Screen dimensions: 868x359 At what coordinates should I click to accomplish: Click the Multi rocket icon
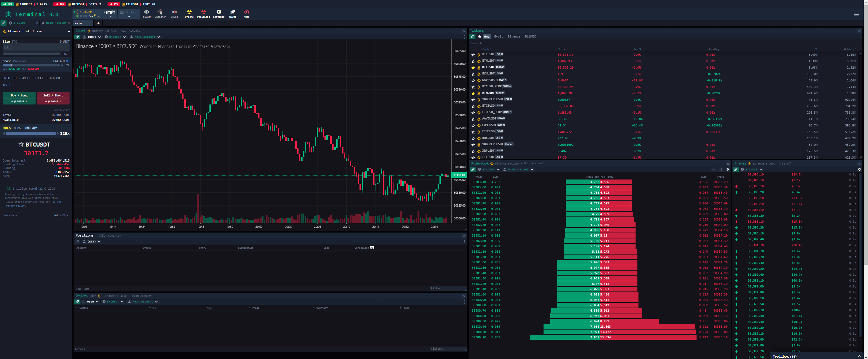tap(232, 12)
